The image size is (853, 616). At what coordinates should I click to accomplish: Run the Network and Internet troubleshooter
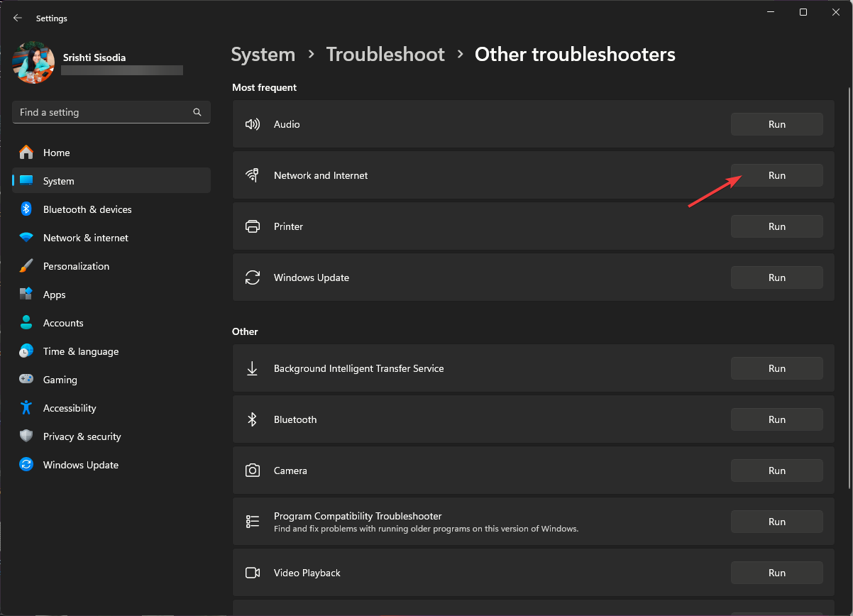[776, 175]
